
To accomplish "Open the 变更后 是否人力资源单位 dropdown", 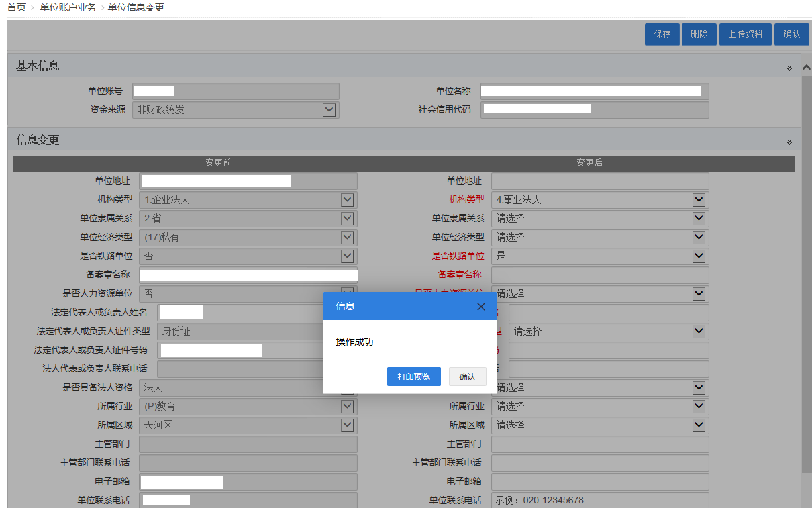I will tap(699, 294).
